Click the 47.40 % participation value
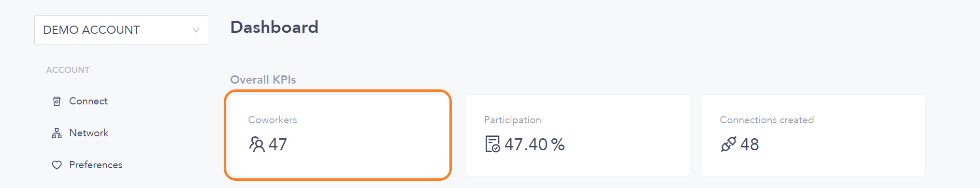Screen dimensions: 980x188 pyautogui.click(x=534, y=144)
